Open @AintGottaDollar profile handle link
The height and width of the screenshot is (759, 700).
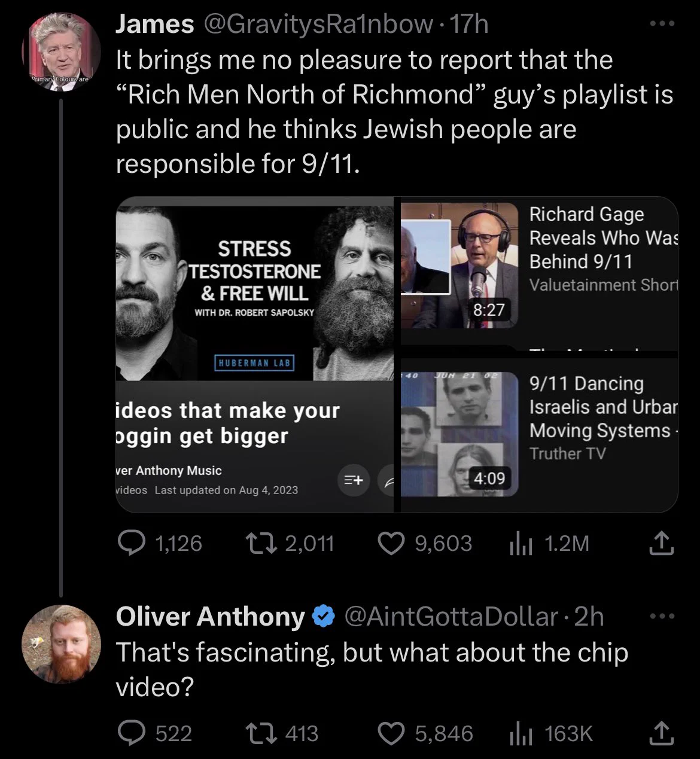451,616
